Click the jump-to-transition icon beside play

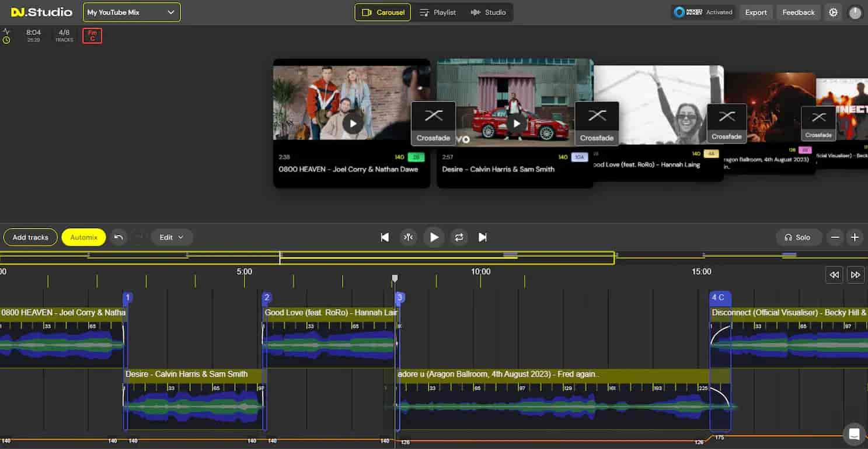[x=409, y=237]
